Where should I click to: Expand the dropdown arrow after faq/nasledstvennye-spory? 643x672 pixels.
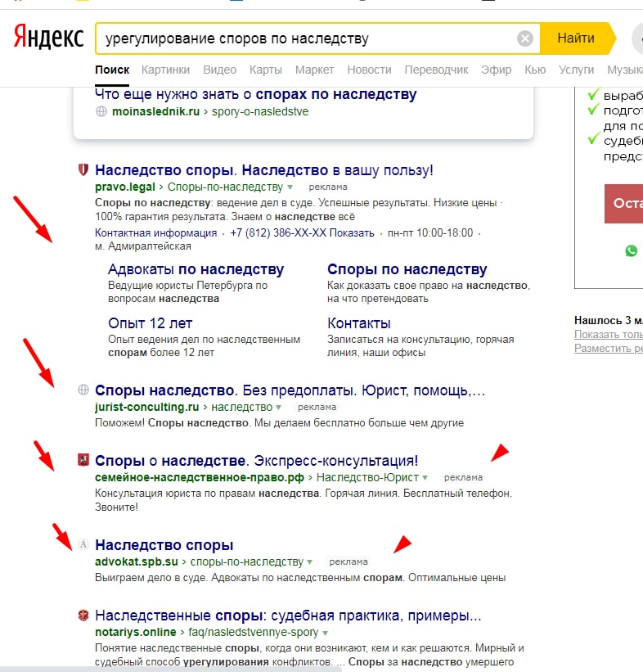[325, 633]
